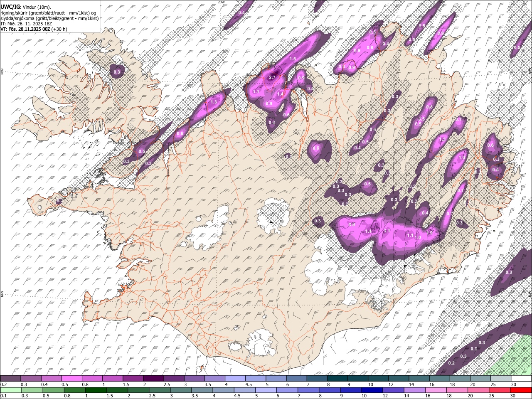Select the deep blue swatch labeled 10 in bottom legend
532x399 pixels.
[x=372, y=390]
